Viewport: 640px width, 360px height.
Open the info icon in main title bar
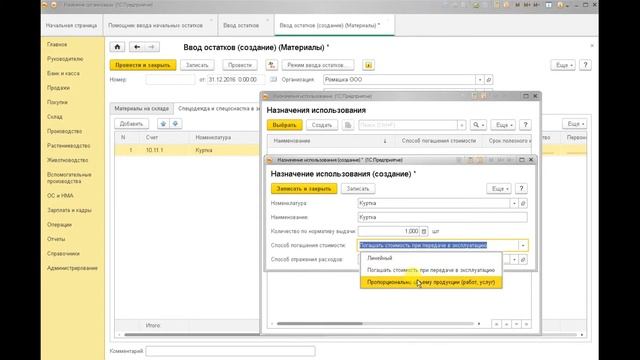[560, 5]
